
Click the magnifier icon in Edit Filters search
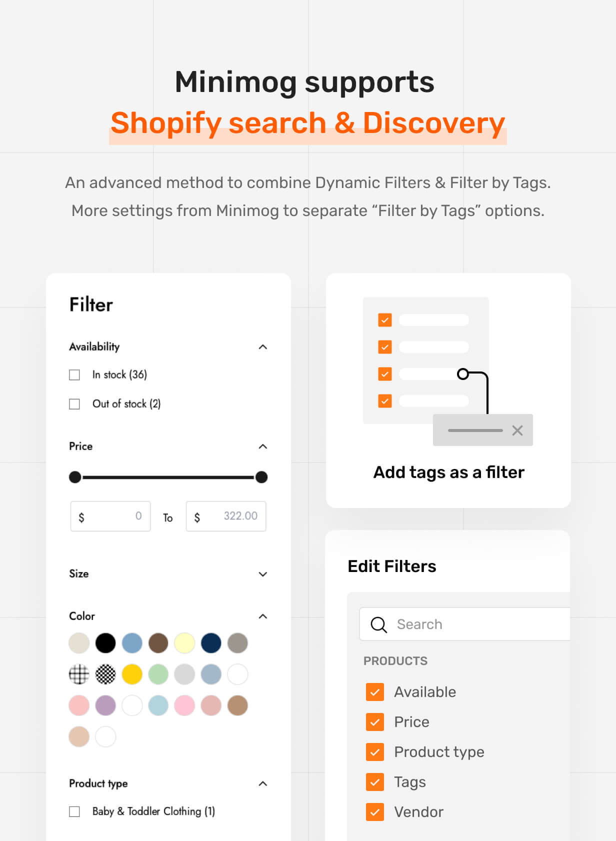(378, 624)
